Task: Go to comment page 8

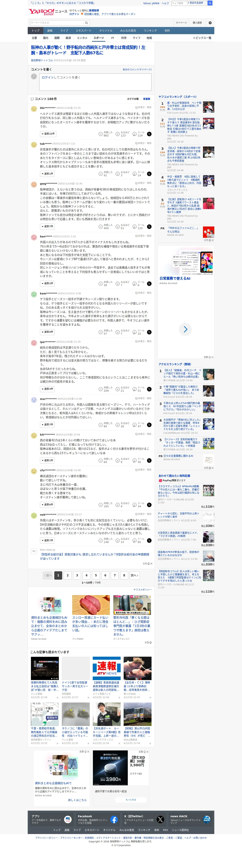Action: pos(124,575)
